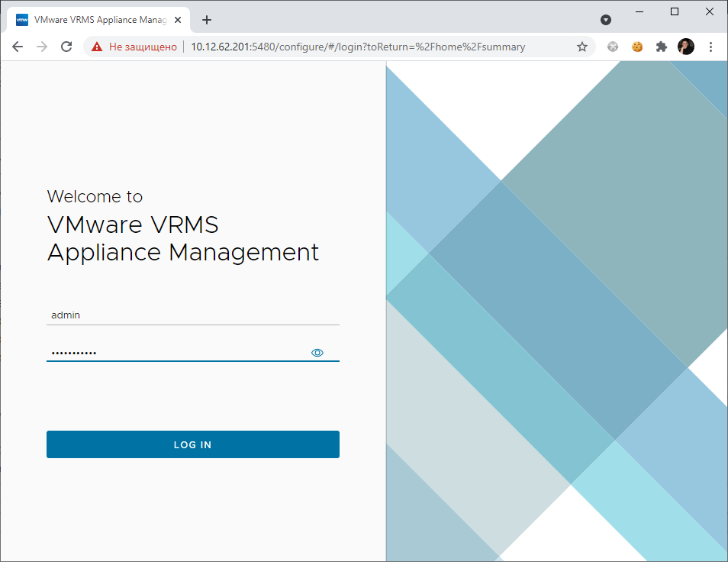Viewport: 728px width, 562px height.
Task: Click the VMware favicon on the tab
Action: 22,20
